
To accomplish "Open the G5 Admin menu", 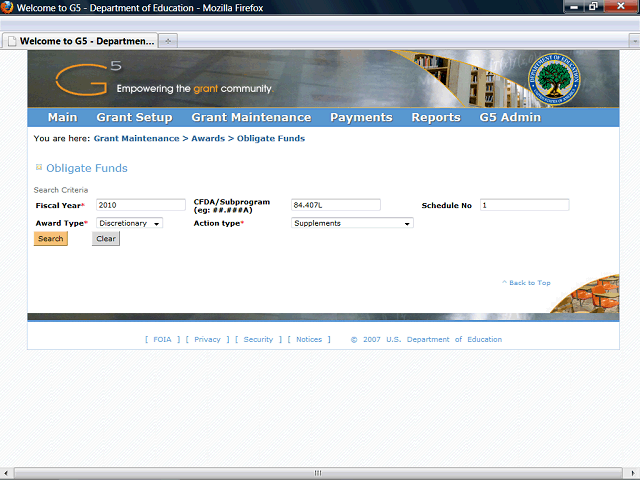I will (510, 118).
